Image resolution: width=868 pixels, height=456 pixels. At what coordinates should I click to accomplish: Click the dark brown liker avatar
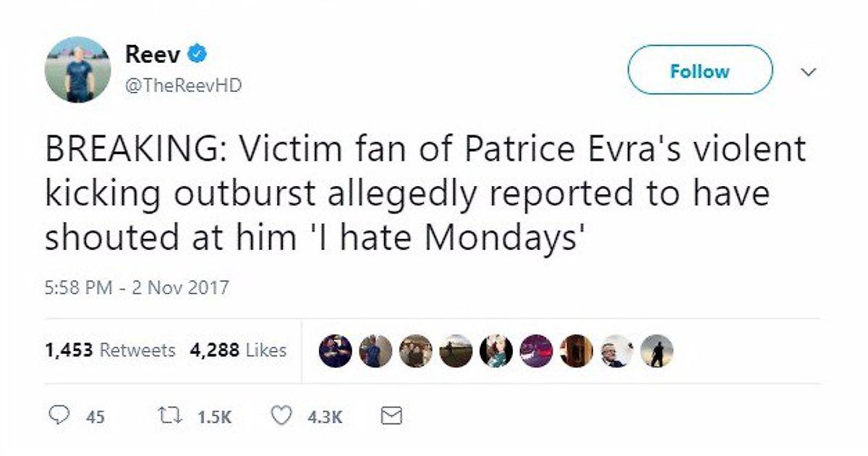[576, 351]
